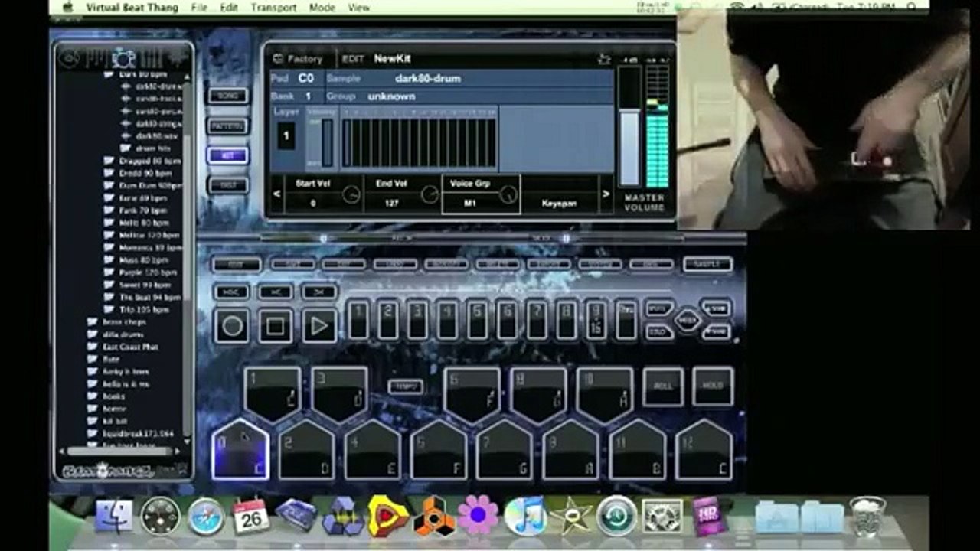The height and width of the screenshot is (551, 980).
Task: Switch to KIT mode
Action: click(x=227, y=155)
